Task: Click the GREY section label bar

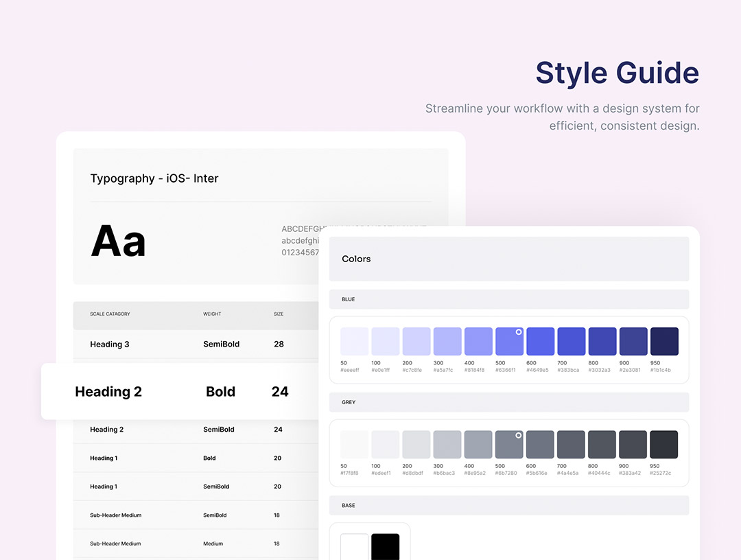Action: pyautogui.click(x=508, y=402)
